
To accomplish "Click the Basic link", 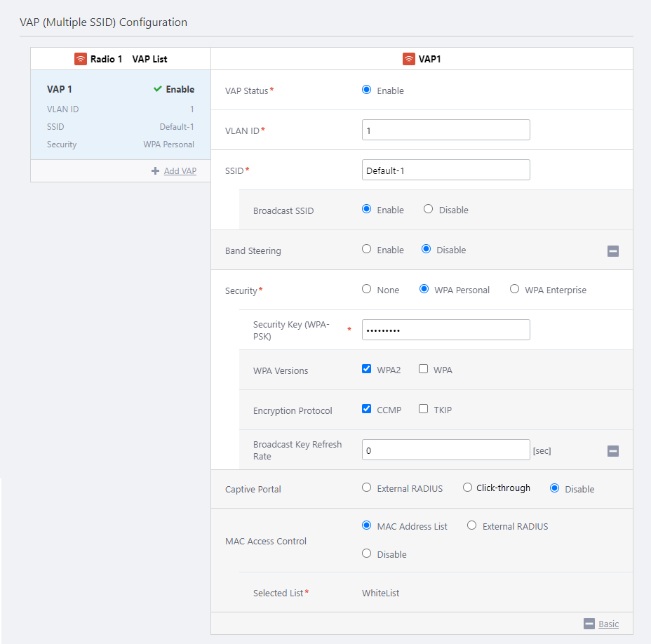I will [608, 624].
